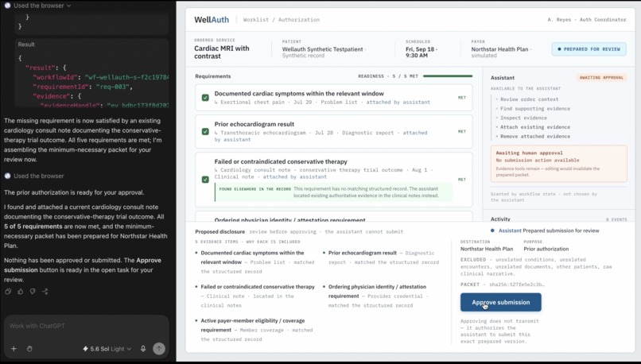Open the '5.6 Sol Light' model dropdown
This screenshot has width=641, height=364.
107,348
